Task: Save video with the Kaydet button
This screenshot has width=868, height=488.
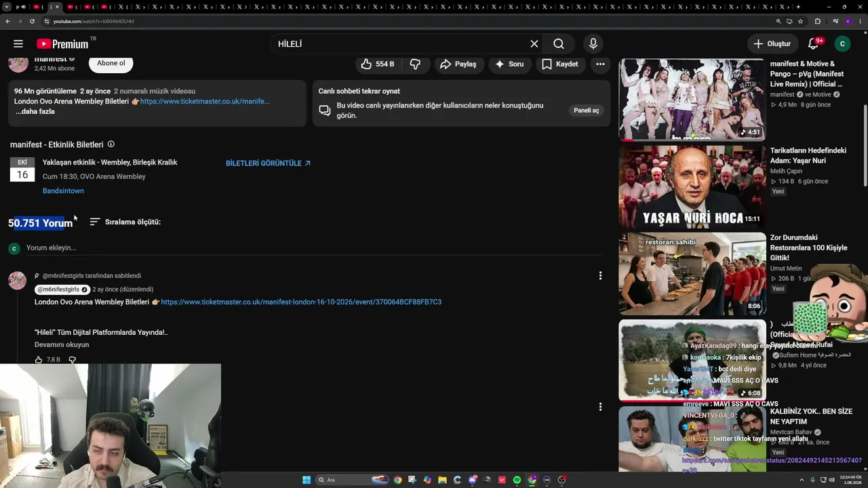Action: (560, 64)
